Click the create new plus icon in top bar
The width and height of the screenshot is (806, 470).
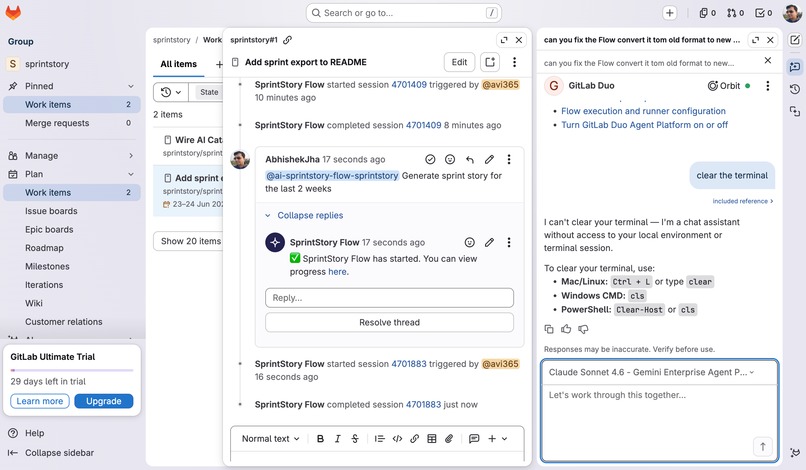[x=669, y=13]
